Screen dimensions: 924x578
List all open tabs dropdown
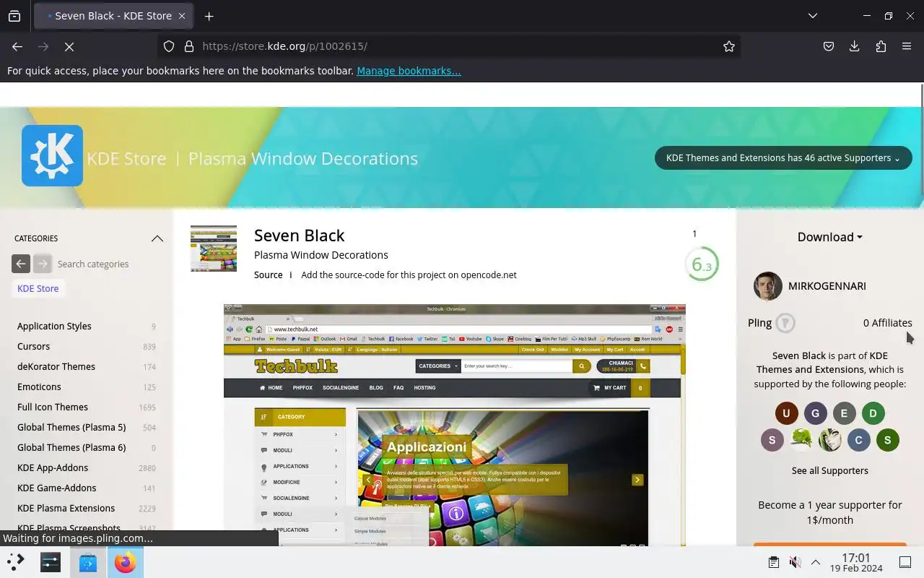coord(813,16)
